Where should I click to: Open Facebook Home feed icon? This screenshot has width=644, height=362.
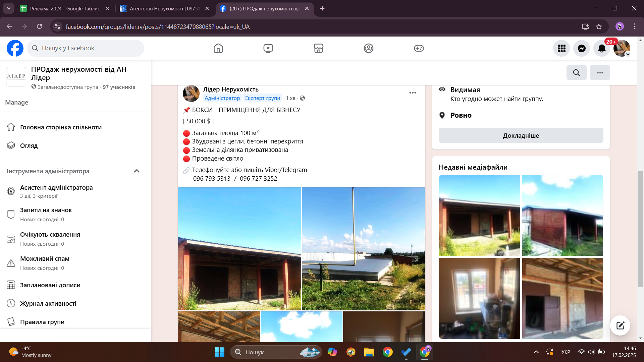[x=218, y=48]
